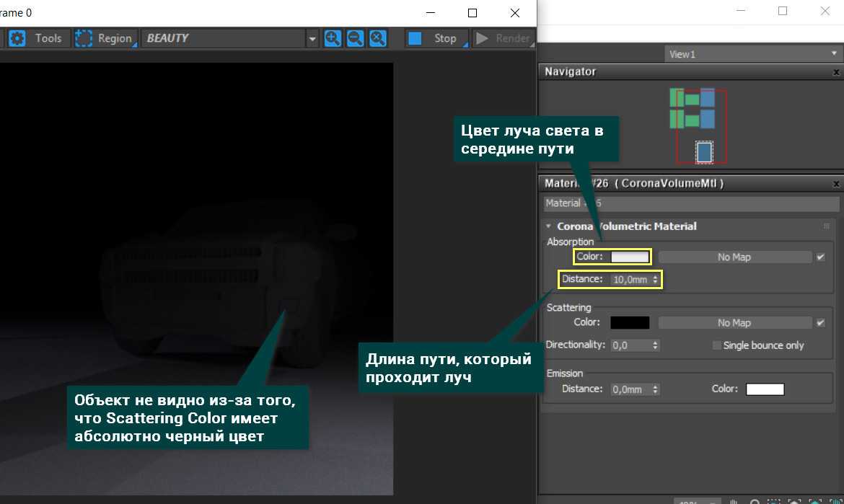Zoom out the frame buffer view
The image size is (844, 504).
(355, 38)
